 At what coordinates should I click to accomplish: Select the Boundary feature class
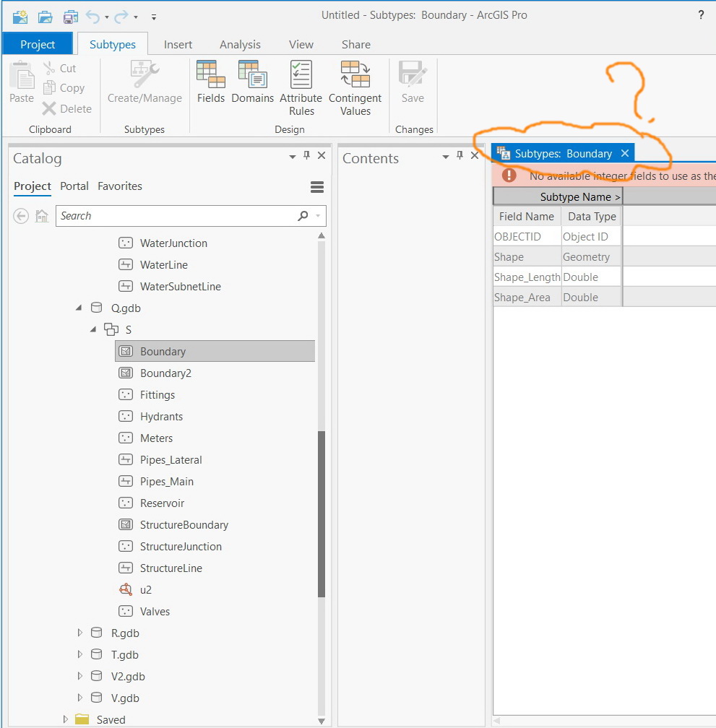tap(215, 352)
